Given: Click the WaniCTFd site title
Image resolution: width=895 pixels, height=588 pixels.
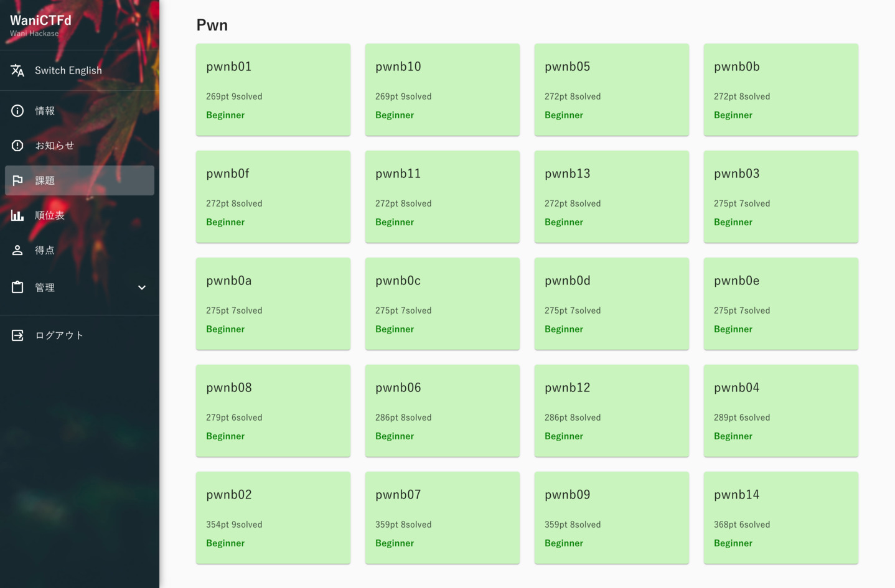Looking at the screenshot, I should point(41,21).
